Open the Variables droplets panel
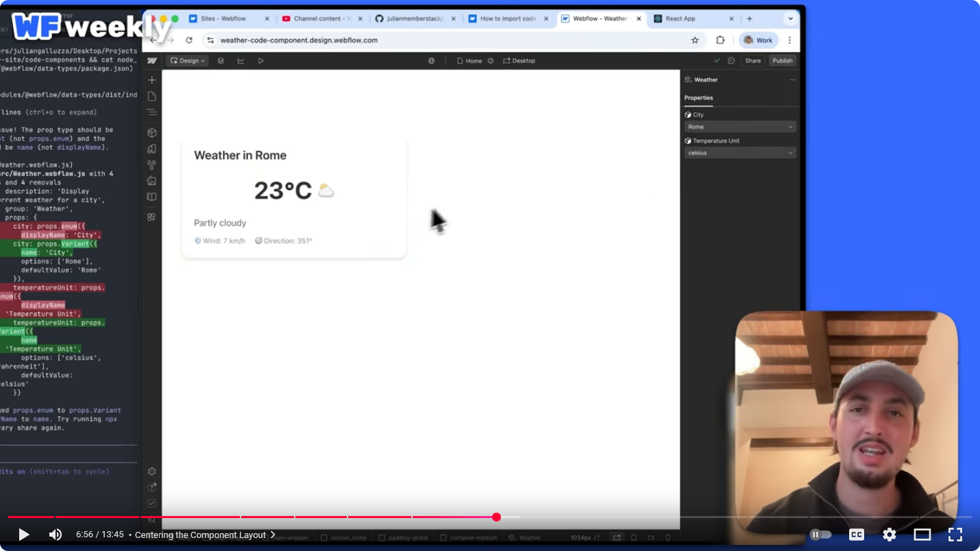Screen dimensions: 980x551 click(x=152, y=165)
